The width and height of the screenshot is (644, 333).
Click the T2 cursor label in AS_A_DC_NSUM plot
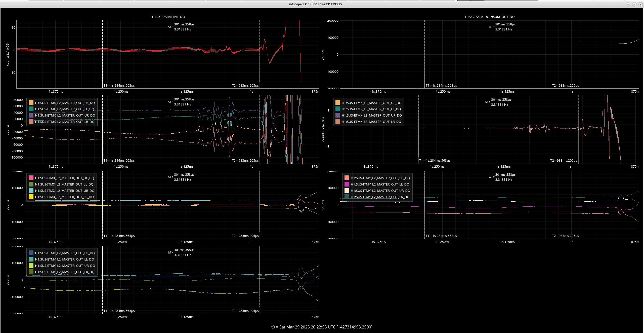click(566, 85)
